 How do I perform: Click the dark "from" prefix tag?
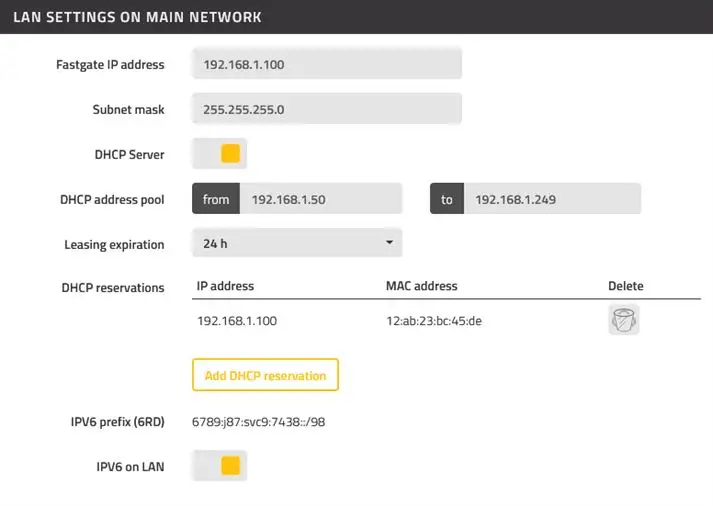(216, 199)
